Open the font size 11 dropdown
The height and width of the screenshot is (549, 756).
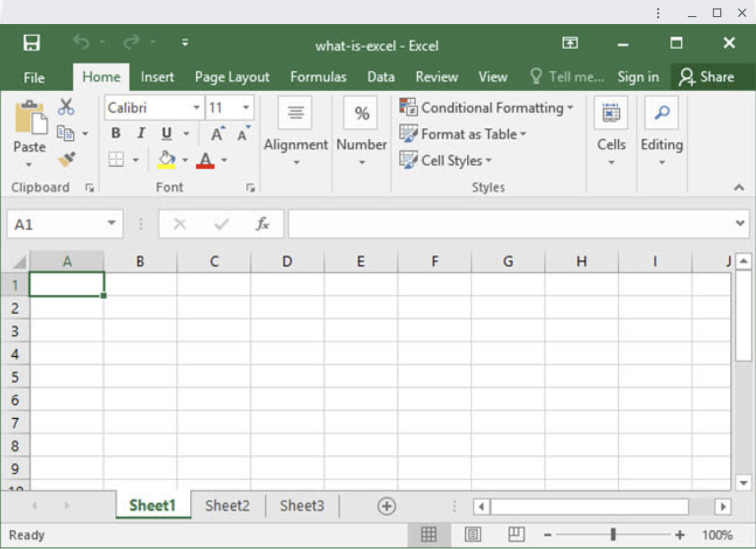246,108
